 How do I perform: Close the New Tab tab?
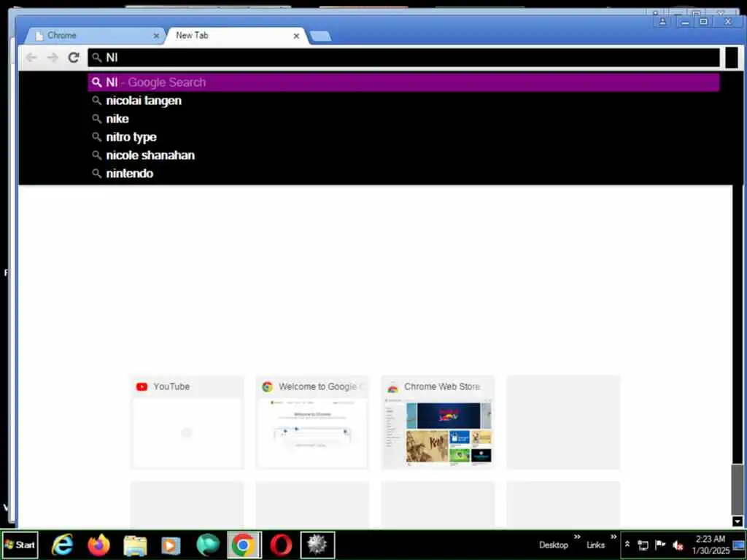tap(296, 36)
